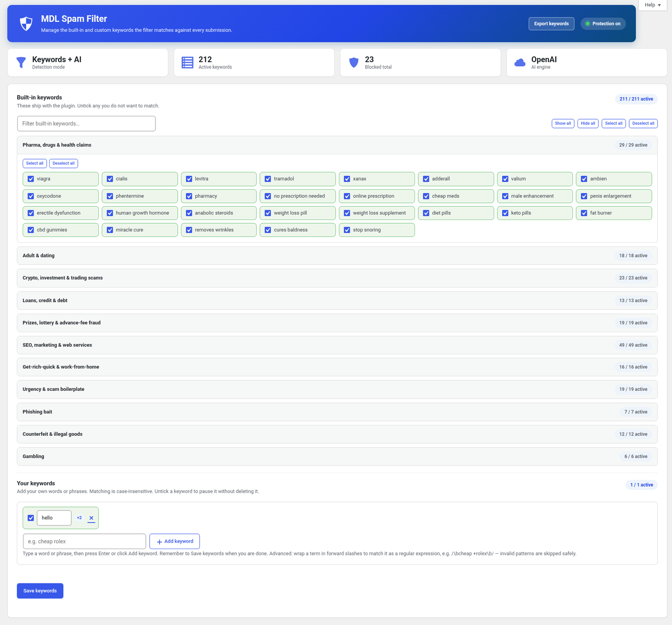Toggle the cbd gummies checkbox
The height and width of the screenshot is (625, 672).
point(31,230)
